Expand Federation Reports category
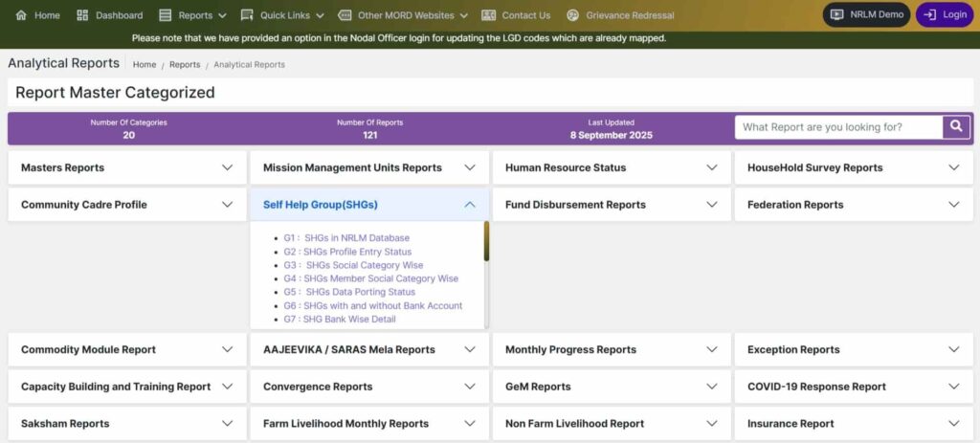The width and height of the screenshot is (980, 443). click(854, 205)
